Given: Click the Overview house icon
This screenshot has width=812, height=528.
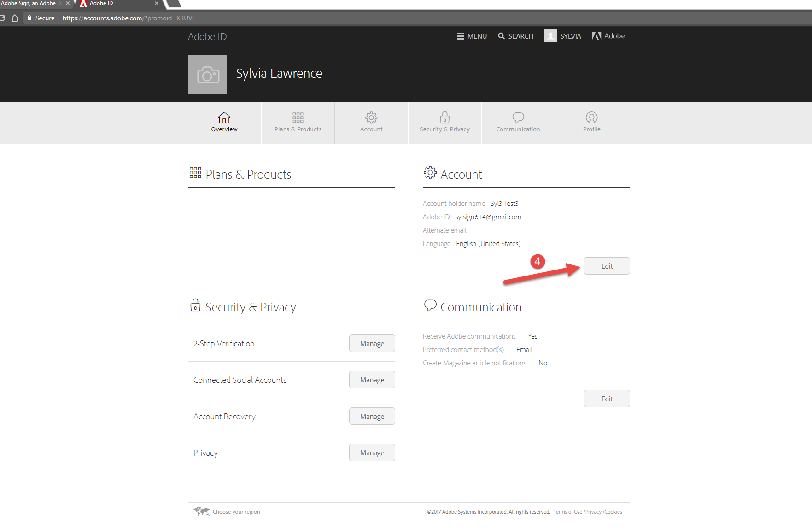Looking at the screenshot, I should tap(224, 117).
